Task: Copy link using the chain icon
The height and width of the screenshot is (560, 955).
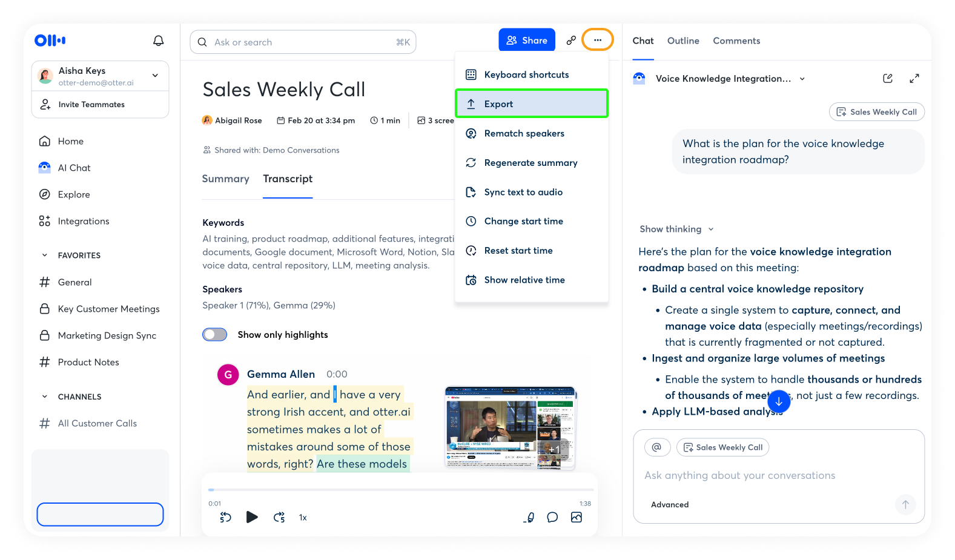Action: (570, 41)
